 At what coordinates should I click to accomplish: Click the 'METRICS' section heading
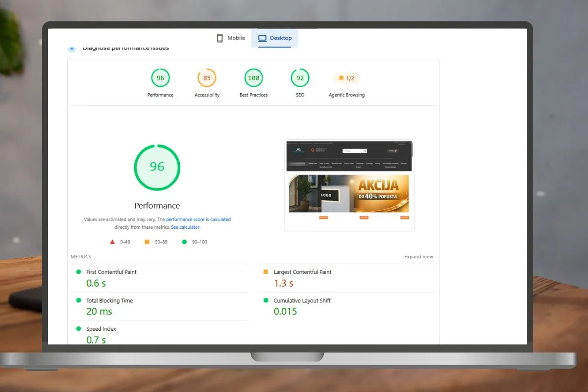(81, 257)
